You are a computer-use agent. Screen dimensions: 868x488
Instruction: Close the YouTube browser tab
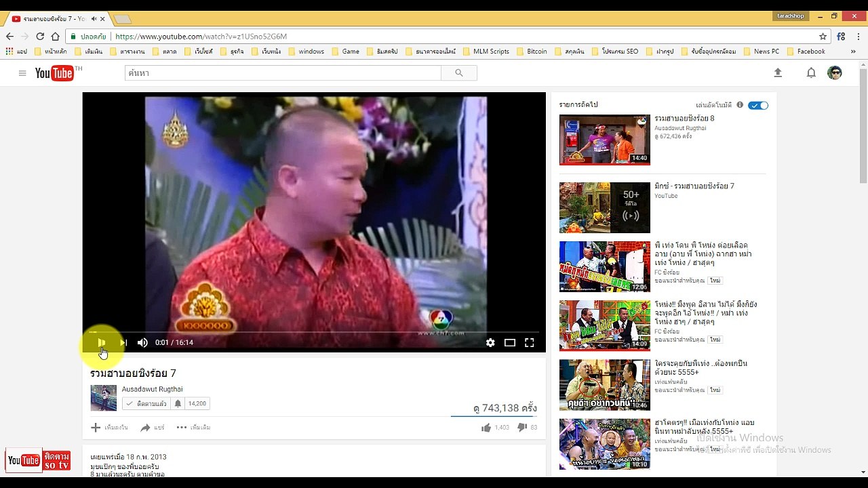click(x=103, y=18)
